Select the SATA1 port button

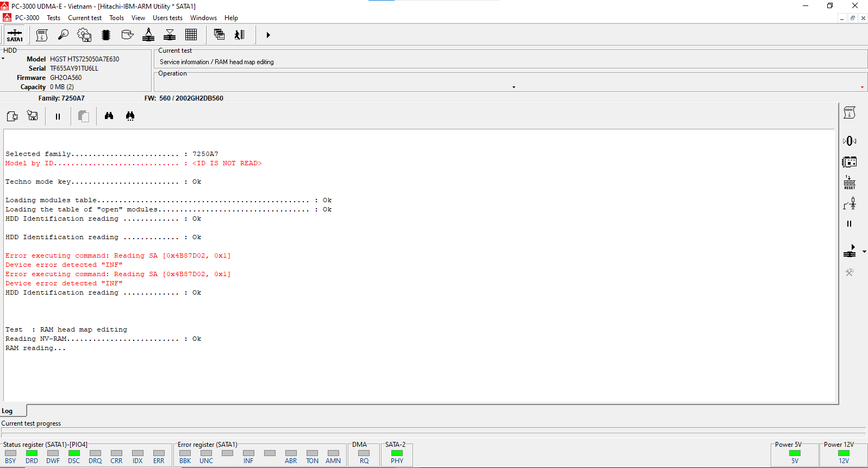[x=15, y=35]
